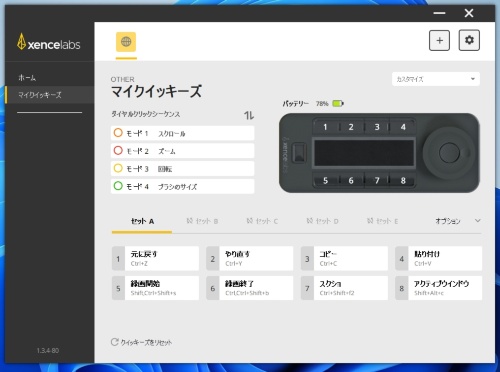Click the battery level icon

pos(338,104)
